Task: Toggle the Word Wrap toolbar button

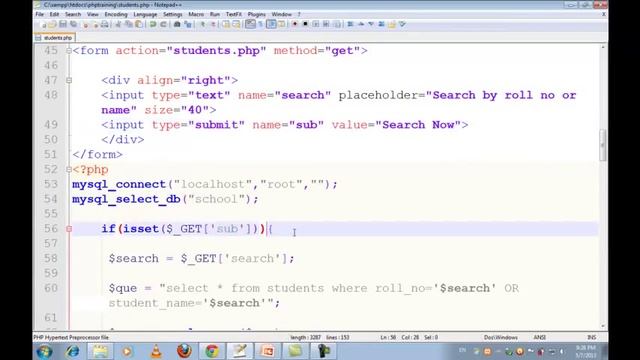Action: pos(251,24)
